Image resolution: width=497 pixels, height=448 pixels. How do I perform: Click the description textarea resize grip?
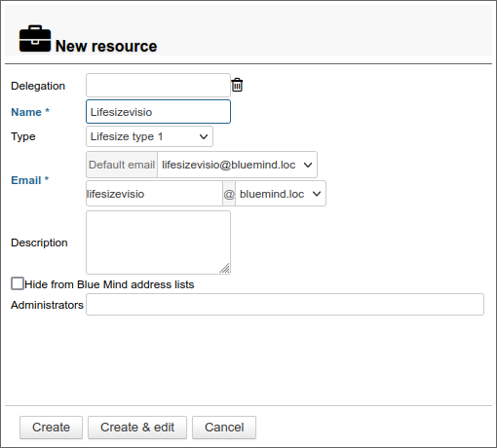coord(224,268)
